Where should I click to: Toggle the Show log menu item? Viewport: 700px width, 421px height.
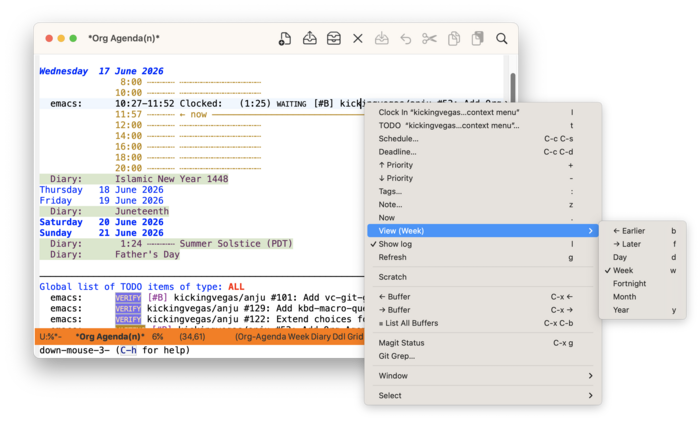pos(483,244)
